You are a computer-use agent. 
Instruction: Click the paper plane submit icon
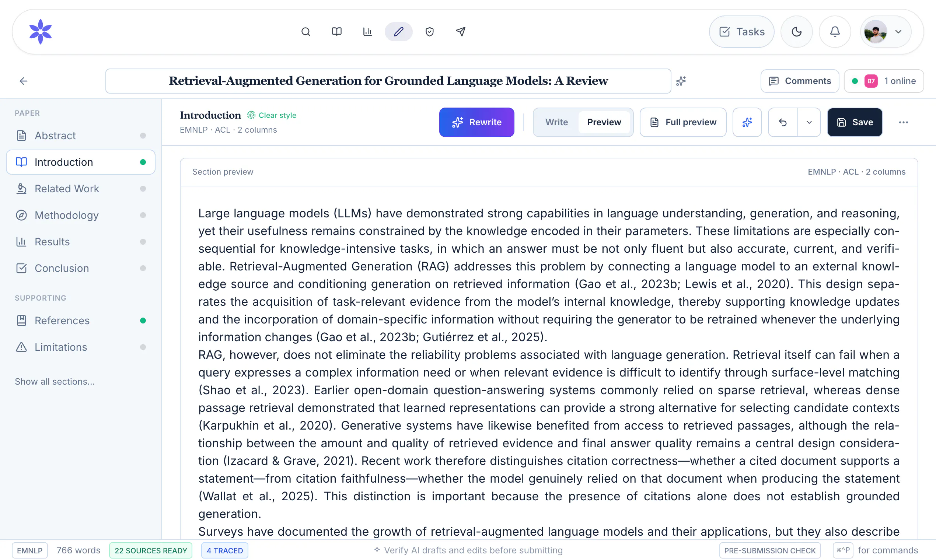[461, 32]
